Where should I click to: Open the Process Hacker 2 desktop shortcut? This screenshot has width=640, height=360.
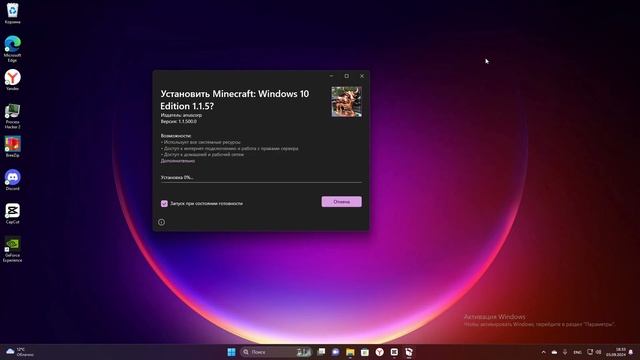12,116
